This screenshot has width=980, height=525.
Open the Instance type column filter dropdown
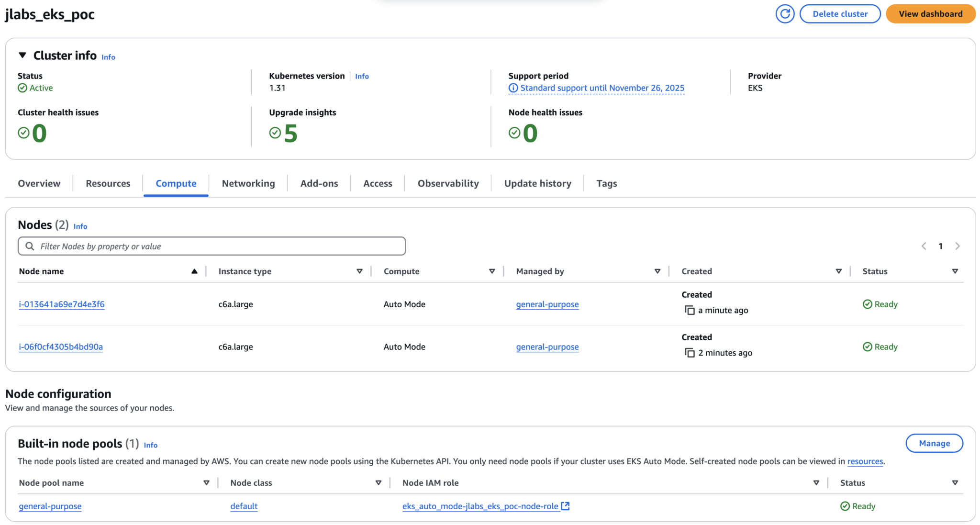click(x=359, y=271)
